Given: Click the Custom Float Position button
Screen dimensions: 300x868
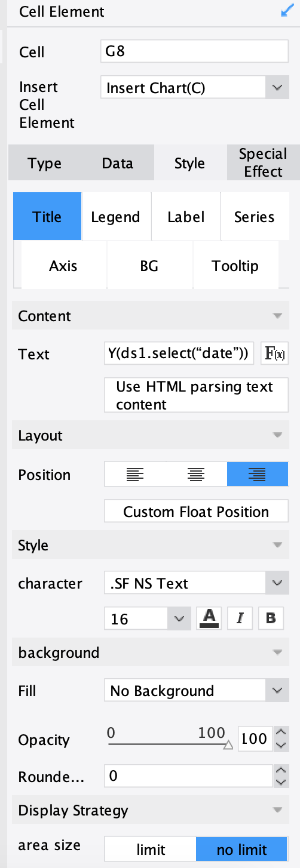Looking at the screenshot, I should pos(196,512).
